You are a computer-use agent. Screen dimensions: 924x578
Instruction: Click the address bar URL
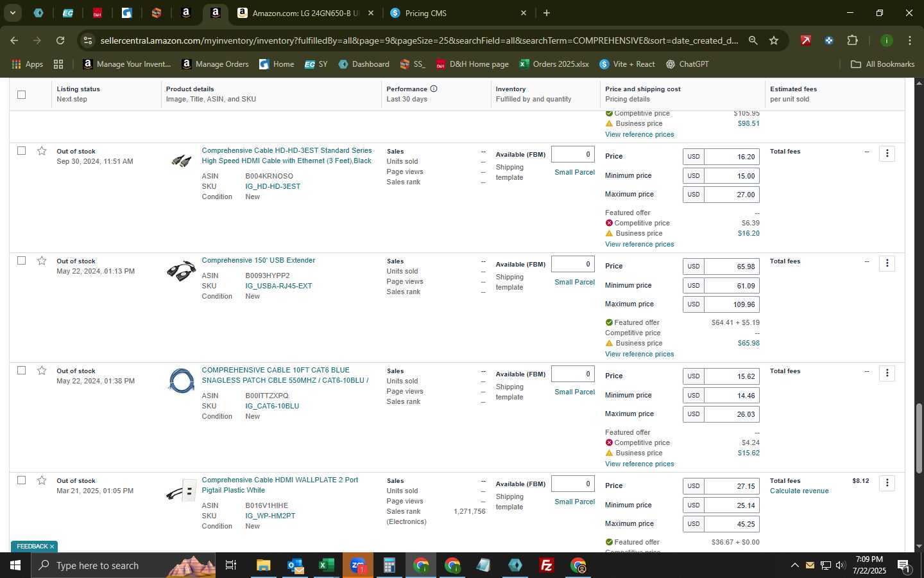coord(419,40)
